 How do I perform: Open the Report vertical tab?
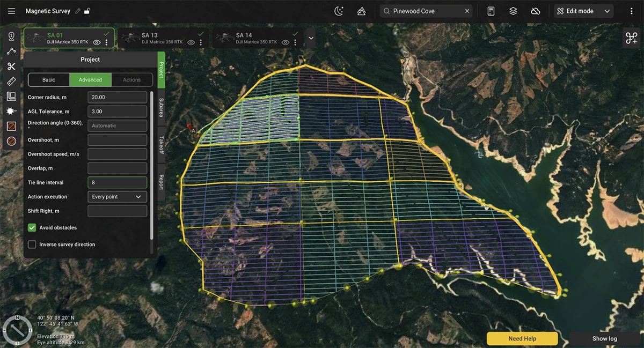click(x=162, y=182)
